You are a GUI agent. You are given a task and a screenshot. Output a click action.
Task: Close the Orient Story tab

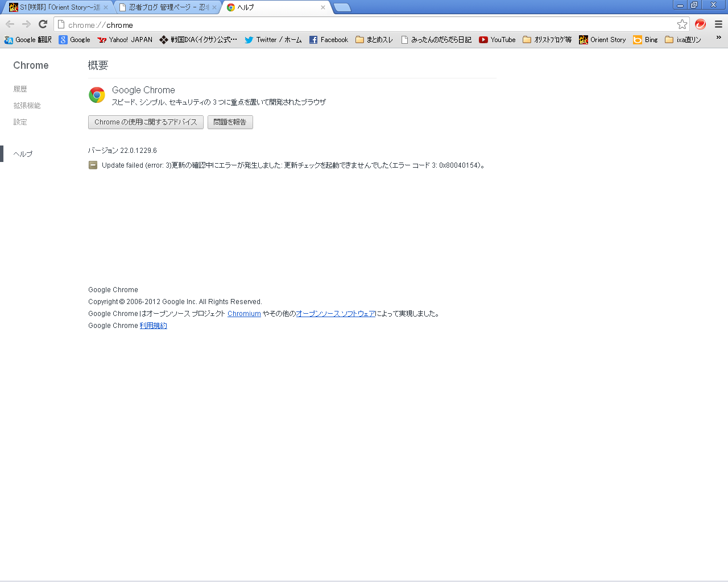[x=105, y=7]
